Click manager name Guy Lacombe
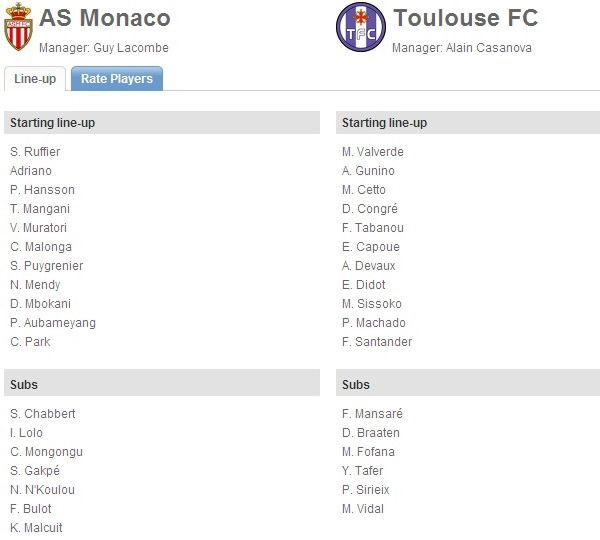The height and width of the screenshot is (540, 600). 131,48
